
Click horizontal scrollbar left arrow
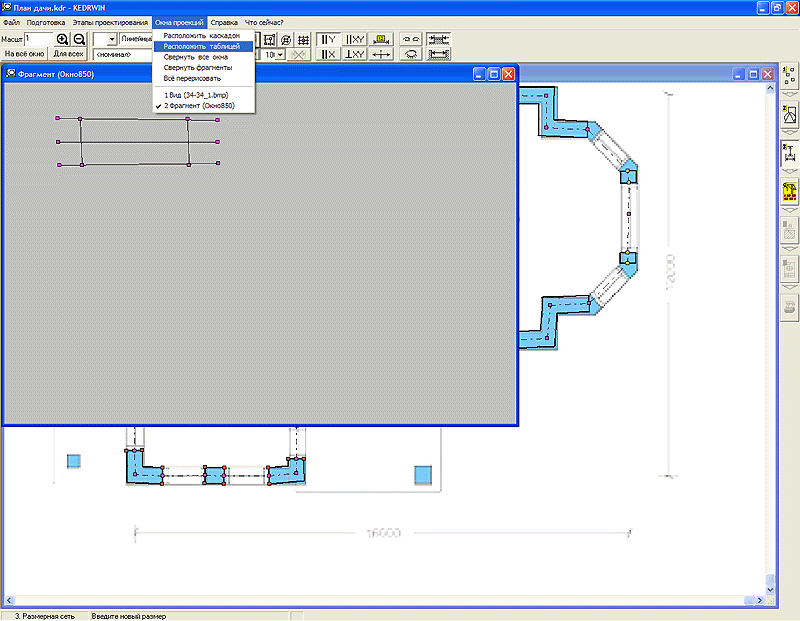click(x=9, y=600)
